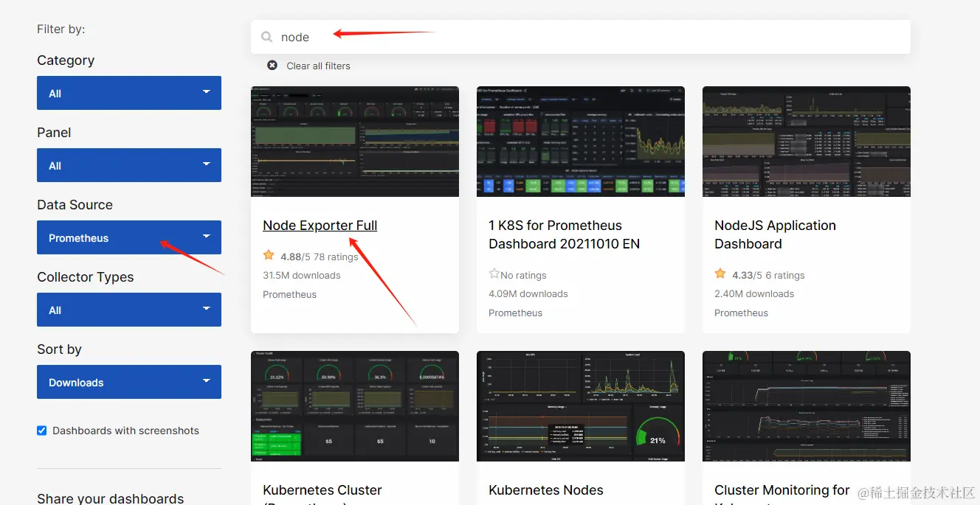Open Kubernetes Nodes dashboard title

[546, 490]
